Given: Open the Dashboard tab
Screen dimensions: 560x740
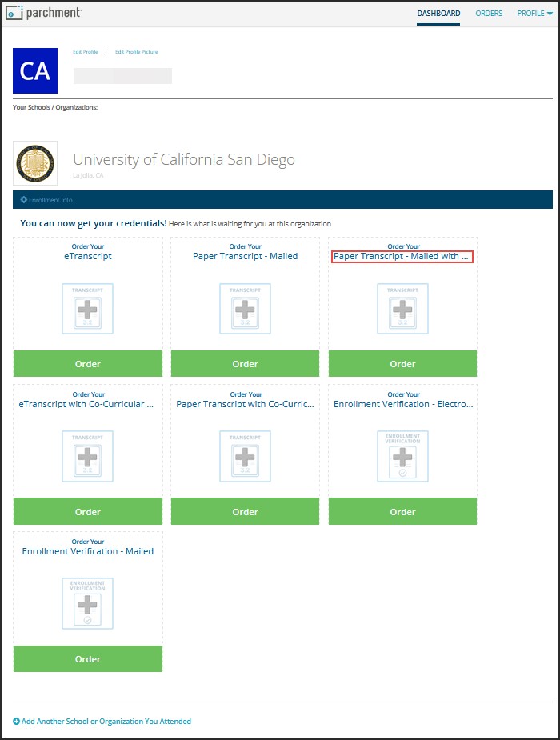Looking at the screenshot, I should tap(438, 14).
